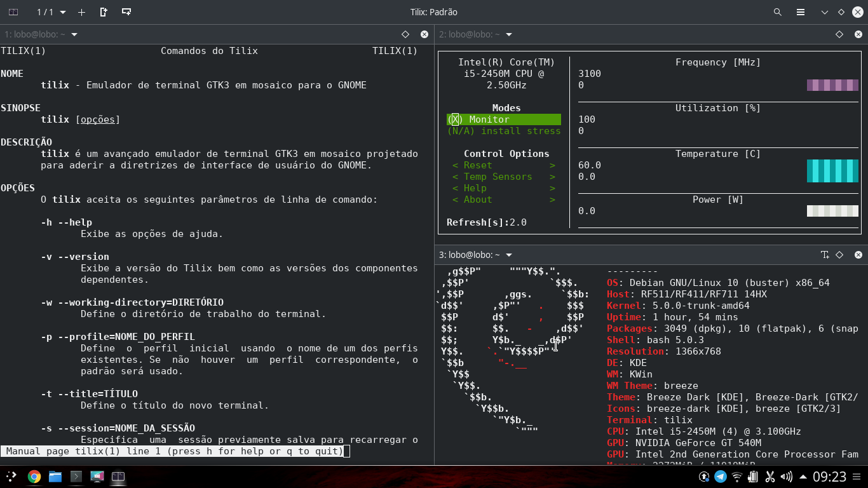
Task: Mute audio via the volume tray icon
Action: click(x=785, y=477)
